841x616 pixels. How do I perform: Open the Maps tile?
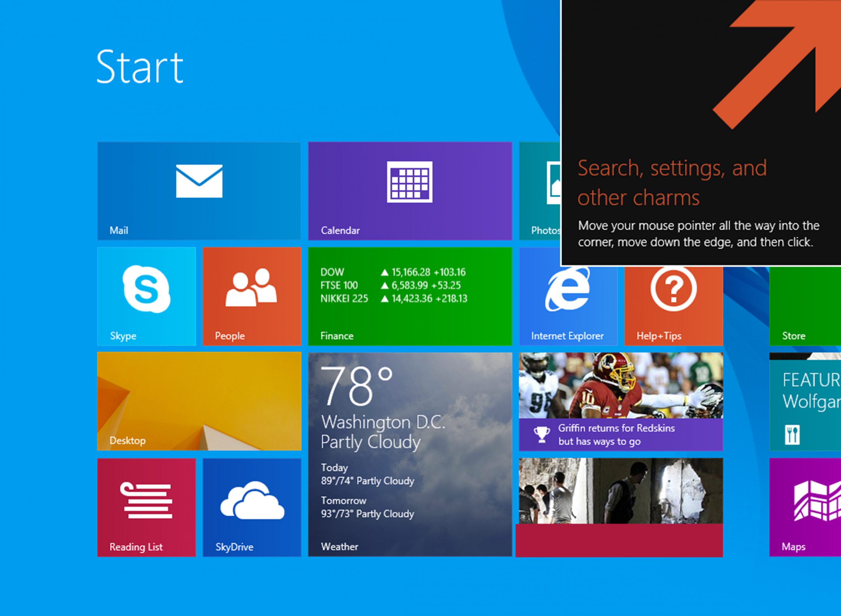click(805, 507)
